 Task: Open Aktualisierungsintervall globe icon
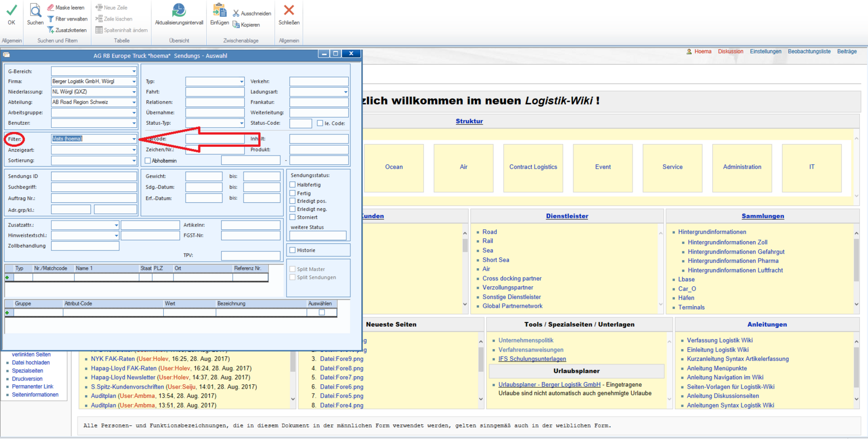tap(179, 10)
